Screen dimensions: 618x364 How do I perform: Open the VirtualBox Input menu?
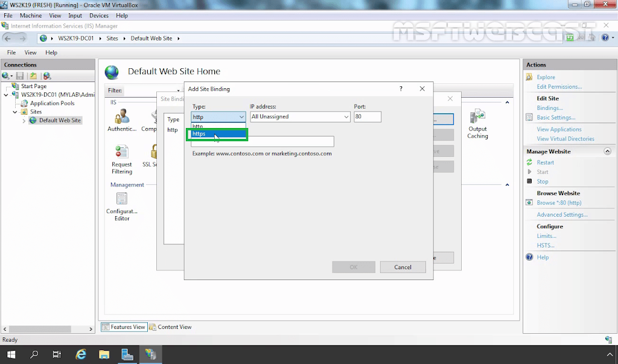click(x=75, y=15)
